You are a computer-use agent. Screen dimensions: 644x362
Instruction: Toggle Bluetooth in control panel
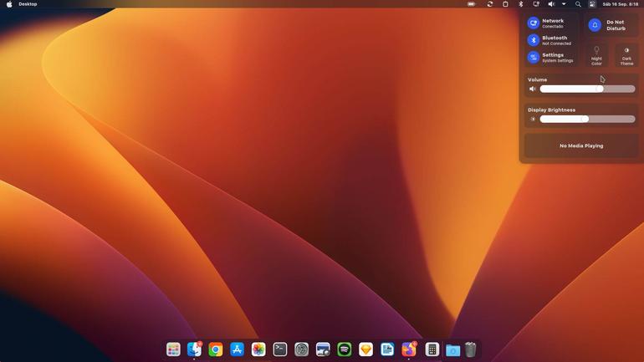pyautogui.click(x=550, y=40)
